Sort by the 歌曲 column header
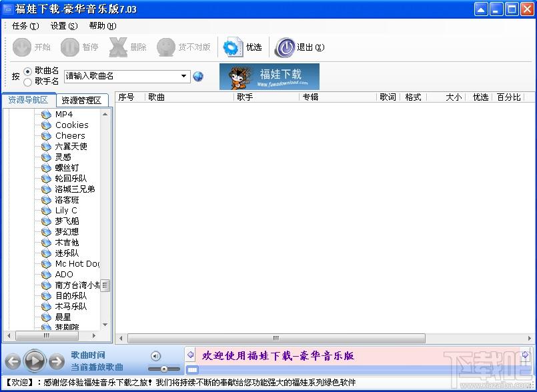 point(189,97)
